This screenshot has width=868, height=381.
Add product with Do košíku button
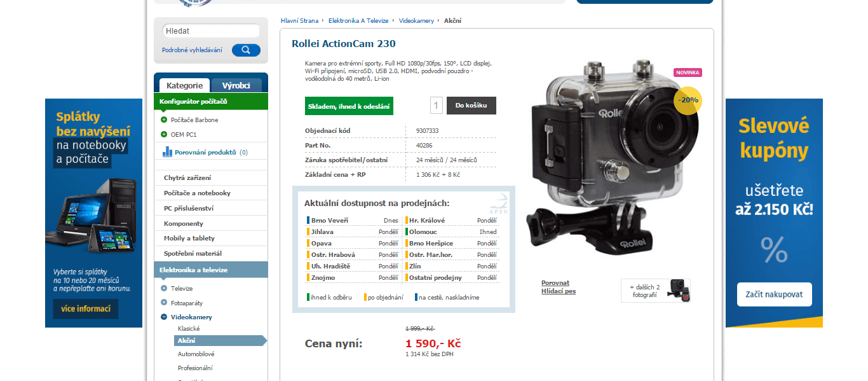pos(471,106)
